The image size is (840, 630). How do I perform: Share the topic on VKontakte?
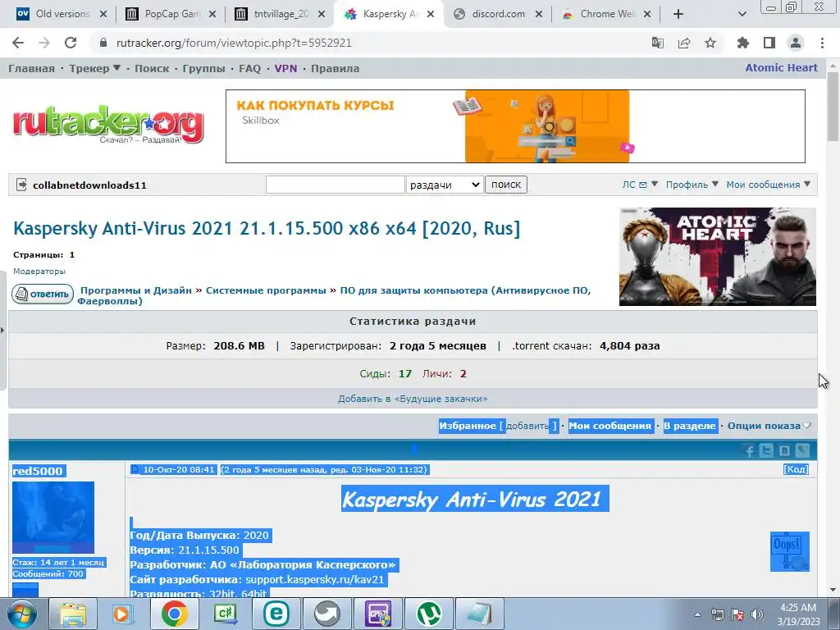click(784, 450)
